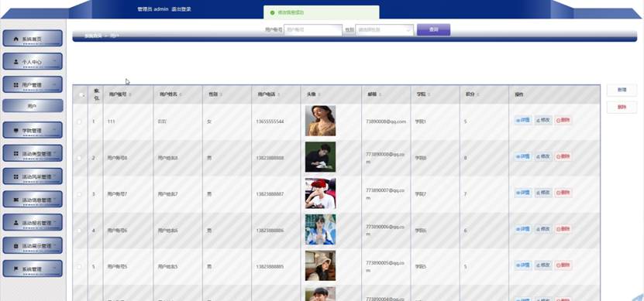Screen dimensions: 644x301
Task: Open 系统管理 menu label
Action: click(x=32, y=269)
